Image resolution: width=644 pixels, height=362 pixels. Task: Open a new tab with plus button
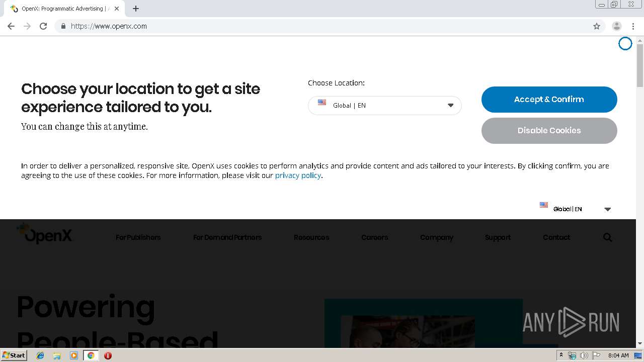(x=136, y=9)
